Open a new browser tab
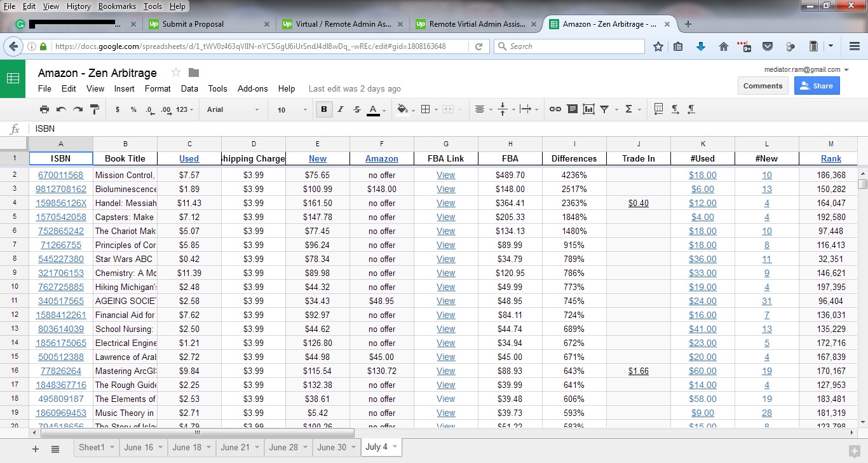Image resolution: width=868 pixels, height=463 pixels. [x=688, y=24]
